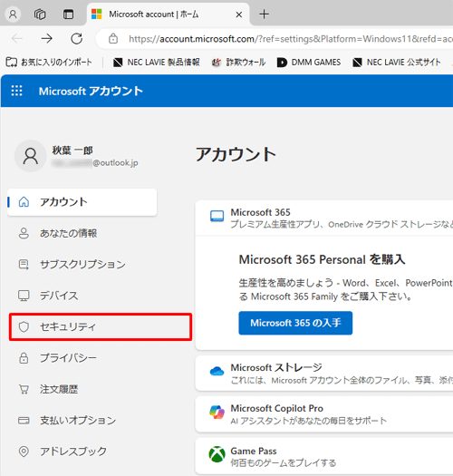Open 詐欺ウォール bookmark

tap(239, 63)
